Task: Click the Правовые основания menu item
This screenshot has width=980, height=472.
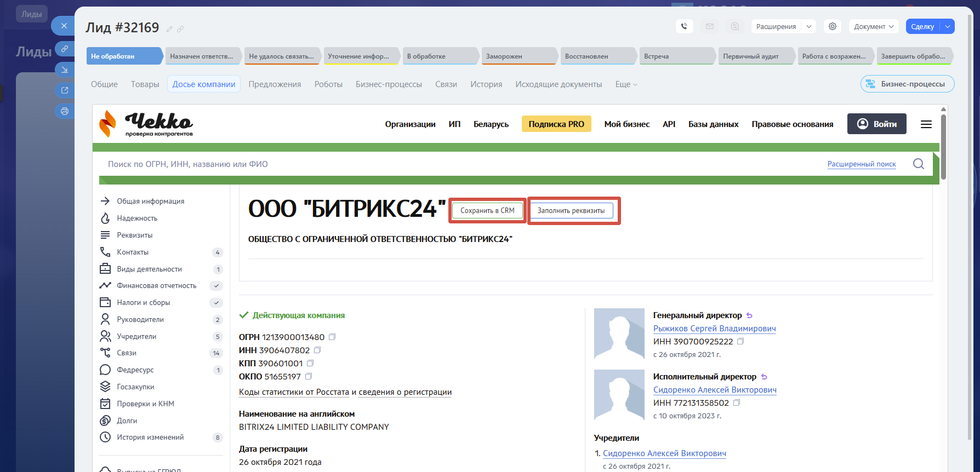Action: tap(793, 124)
